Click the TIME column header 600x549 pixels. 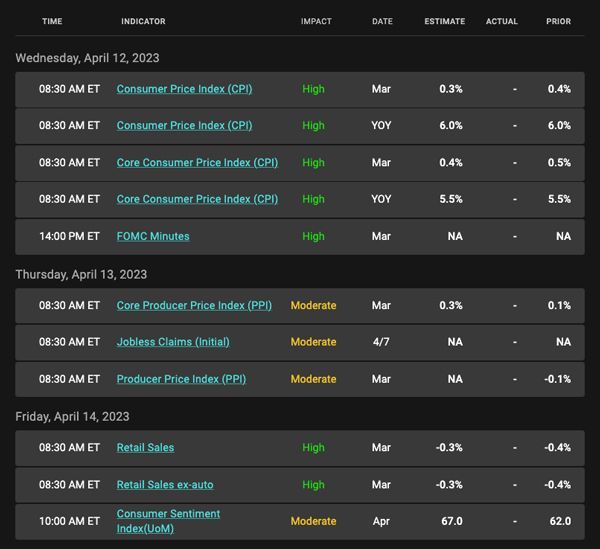[x=52, y=21]
